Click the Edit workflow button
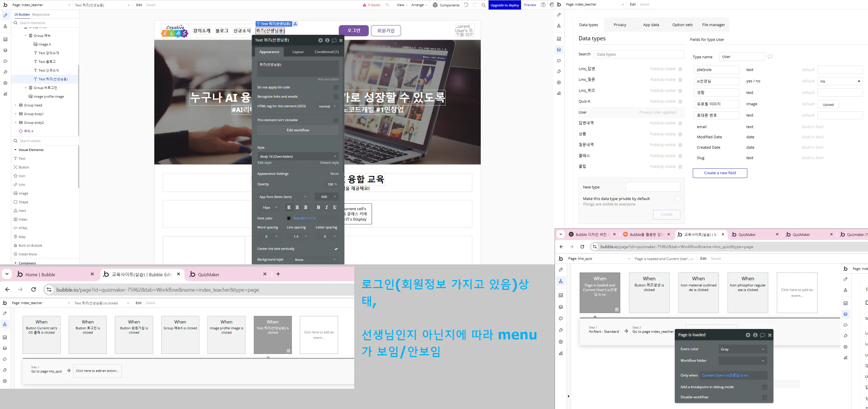Image resolution: width=868 pixels, height=409 pixels. click(x=298, y=130)
